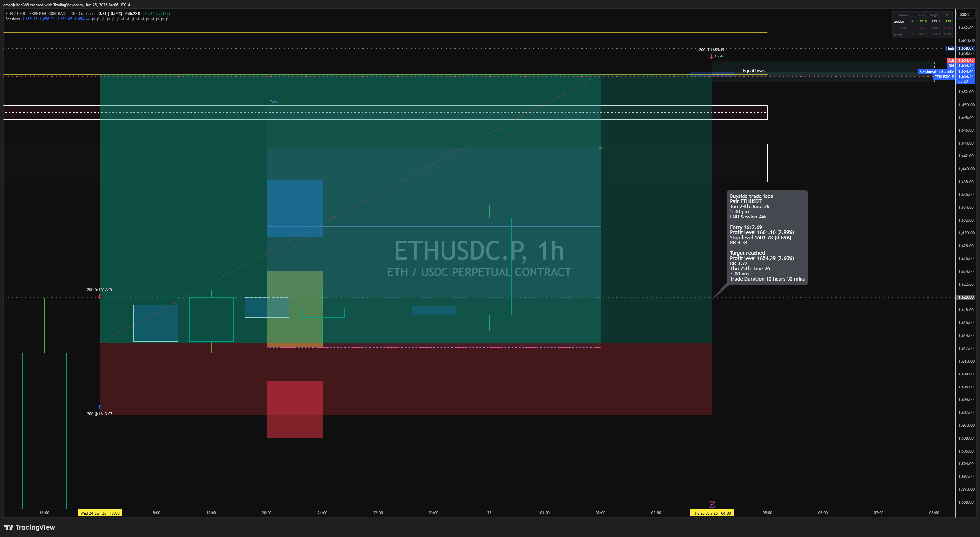Click London's green active dot in session table
The height and width of the screenshot is (537, 980).
click(912, 21)
